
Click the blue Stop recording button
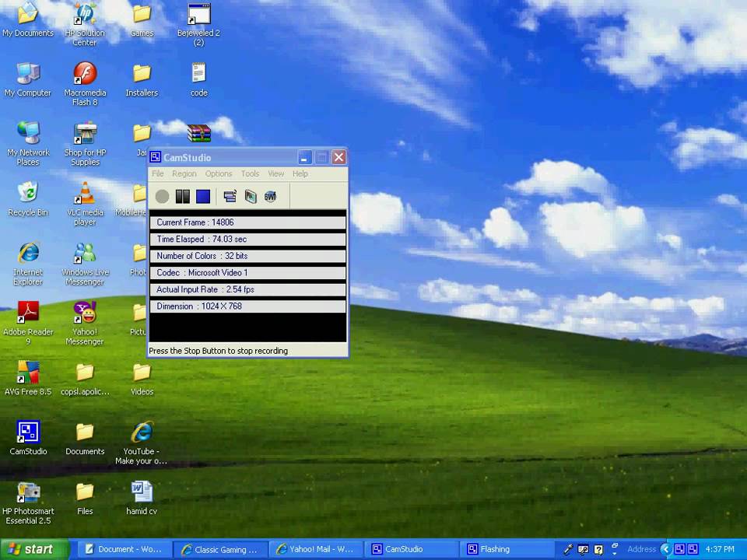click(203, 196)
